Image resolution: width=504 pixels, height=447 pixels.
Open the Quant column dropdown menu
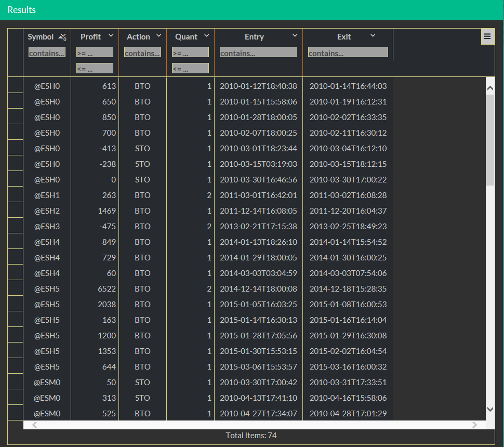(207, 36)
